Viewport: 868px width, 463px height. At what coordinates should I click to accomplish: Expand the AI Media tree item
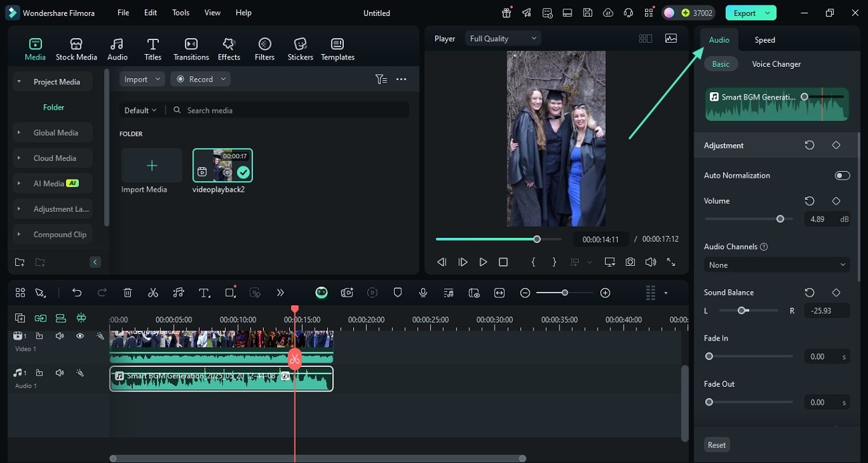click(19, 184)
